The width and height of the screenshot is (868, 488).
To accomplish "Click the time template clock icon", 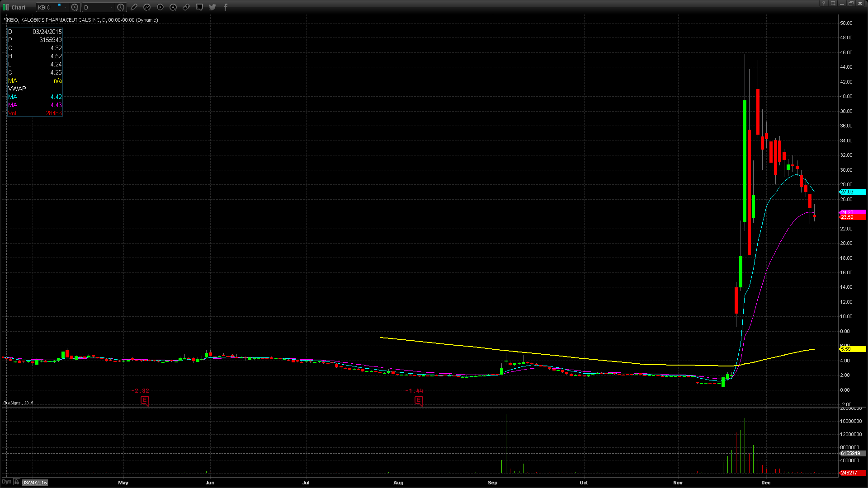I will [x=121, y=7].
